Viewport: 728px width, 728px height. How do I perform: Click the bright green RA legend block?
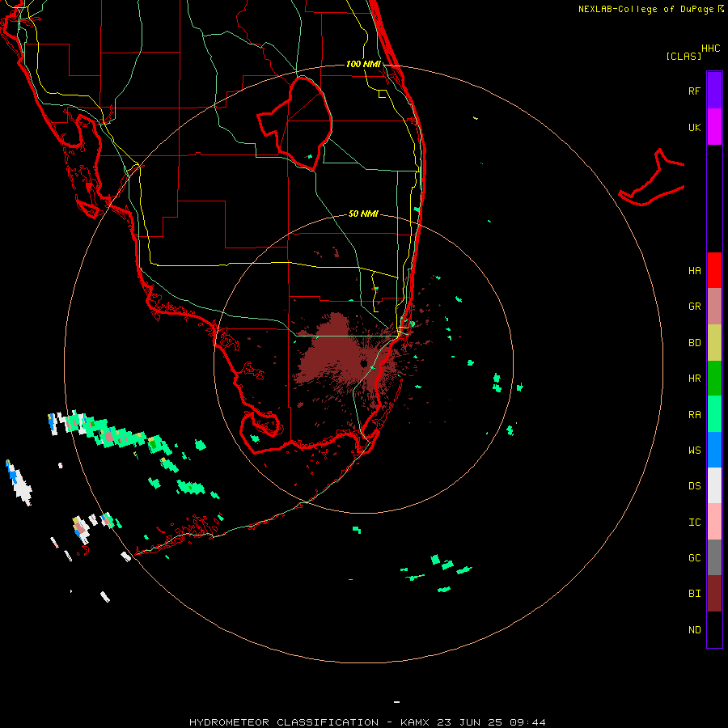point(714,414)
